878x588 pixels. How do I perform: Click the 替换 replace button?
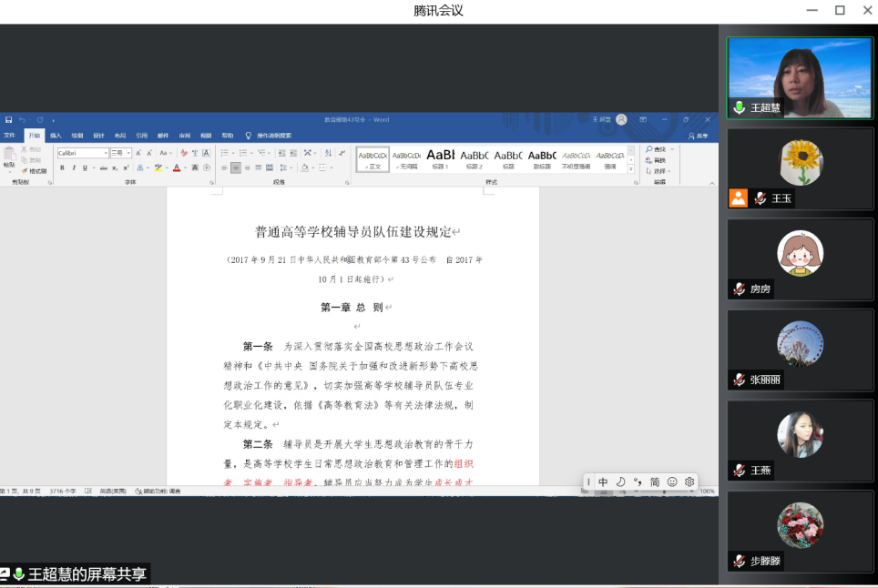(658, 160)
